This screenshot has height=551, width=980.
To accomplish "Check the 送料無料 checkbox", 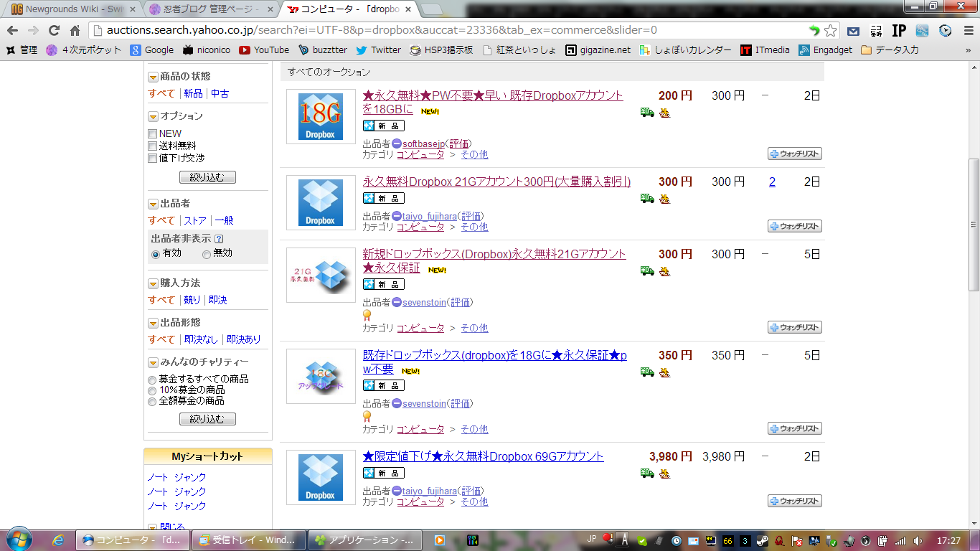I will pyautogui.click(x=152, y=146).
